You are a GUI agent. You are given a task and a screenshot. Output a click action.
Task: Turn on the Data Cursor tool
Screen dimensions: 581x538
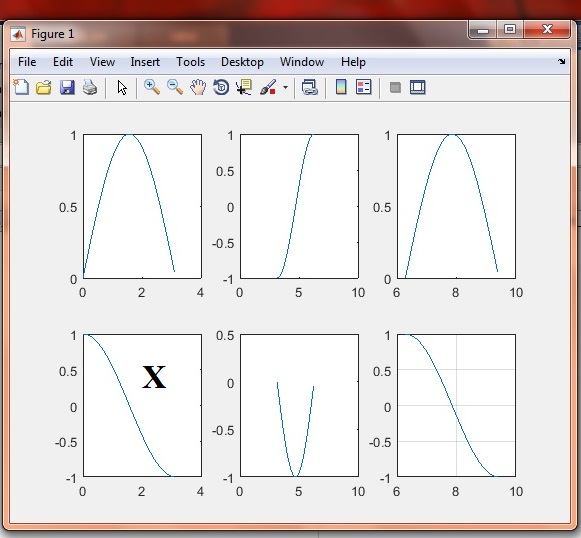point(244,87)
